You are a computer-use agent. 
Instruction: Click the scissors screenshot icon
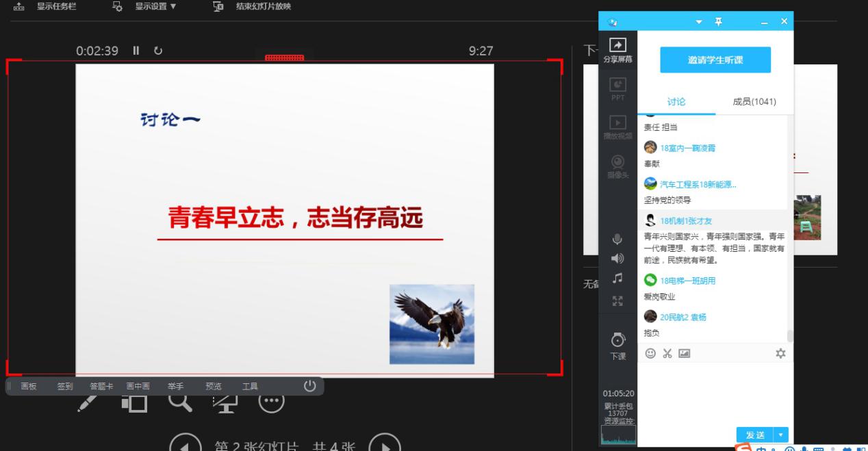pos(667,353)
